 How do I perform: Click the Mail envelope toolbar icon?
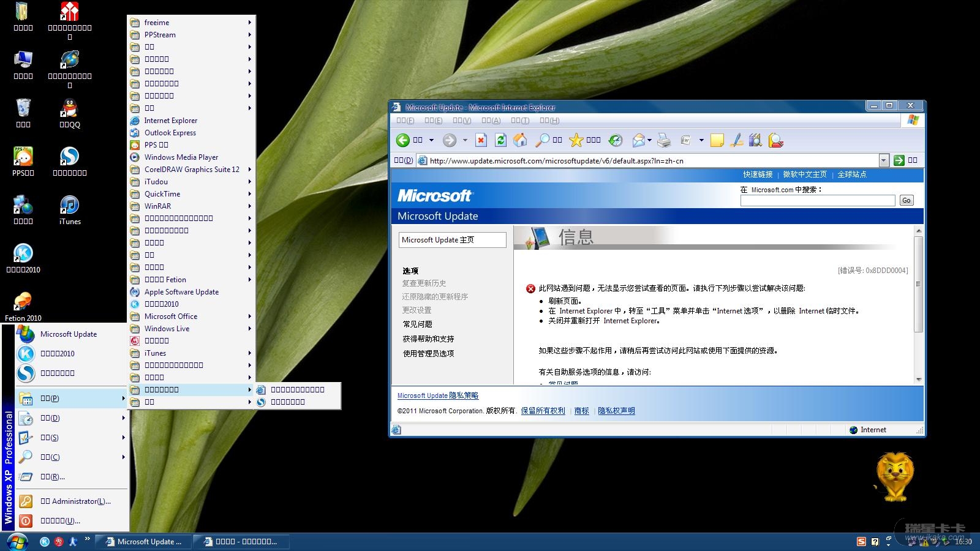(x=638, y=140)
